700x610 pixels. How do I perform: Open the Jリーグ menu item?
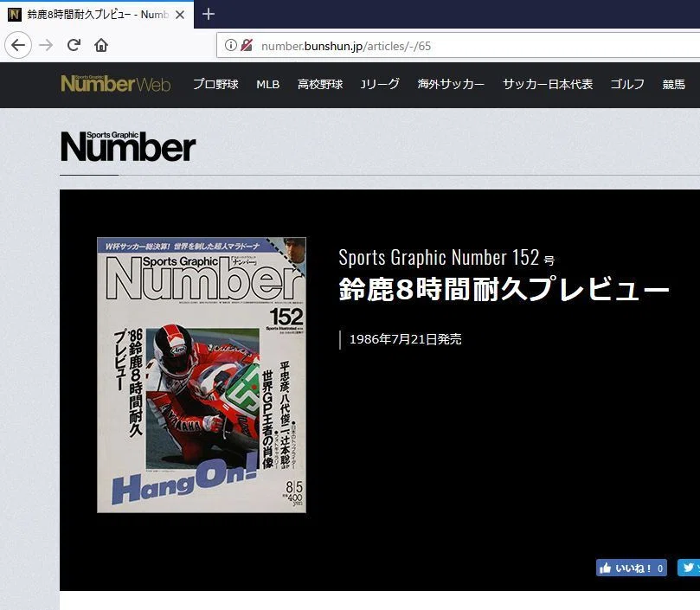(380, 84)
